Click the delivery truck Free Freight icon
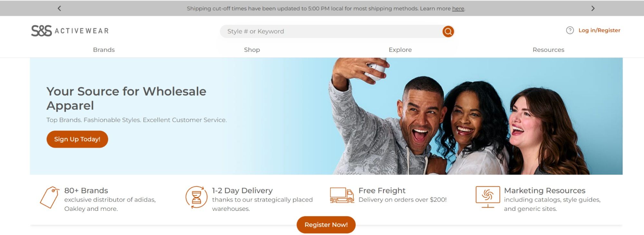Screen dimensions: 644x235 pos(342,195)
